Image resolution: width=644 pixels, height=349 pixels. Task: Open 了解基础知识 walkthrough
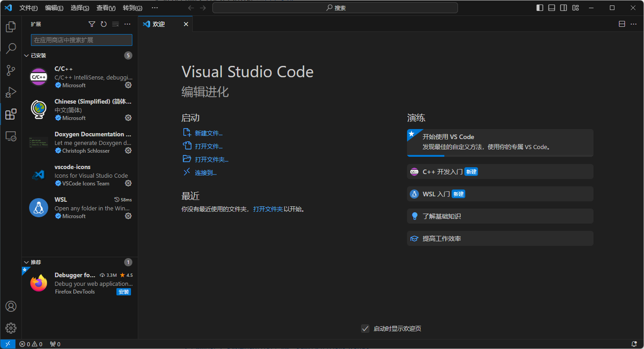(x=500, y=216)
